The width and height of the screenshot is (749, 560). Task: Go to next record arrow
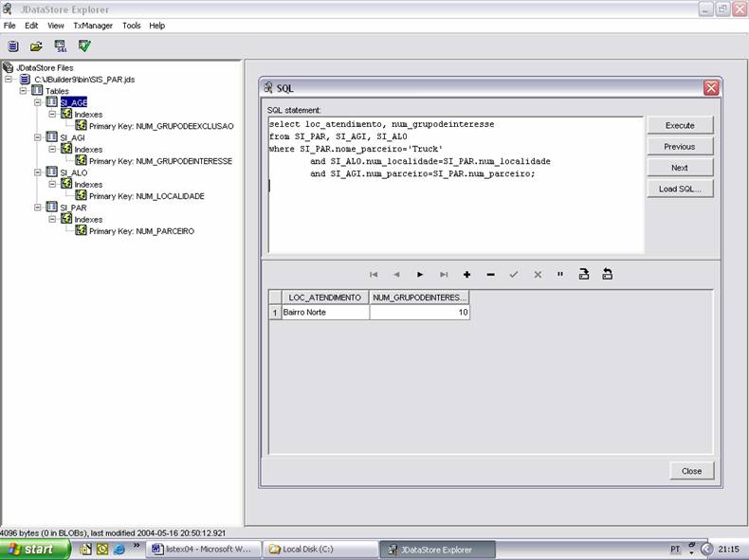click(420, 275)
